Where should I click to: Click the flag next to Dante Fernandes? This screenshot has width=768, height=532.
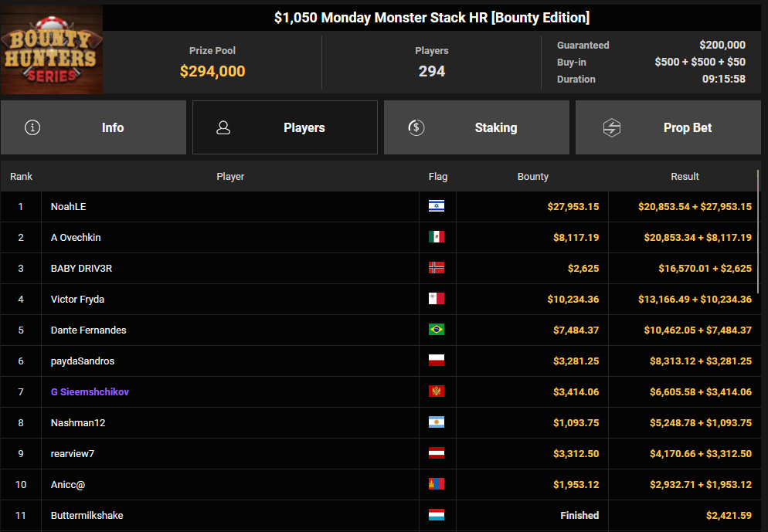[437, 330]
